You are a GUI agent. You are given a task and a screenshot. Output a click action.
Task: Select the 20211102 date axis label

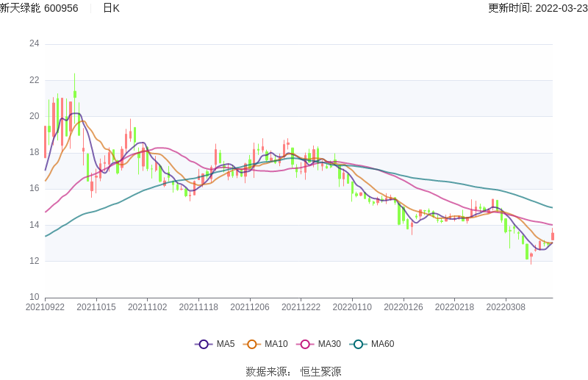click(x=147, y=307)
